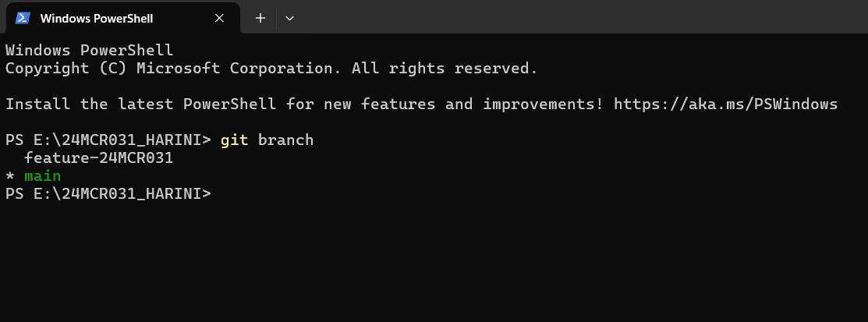
Task: Click the PowerShell icon in the tab
Action: point(23,18)
